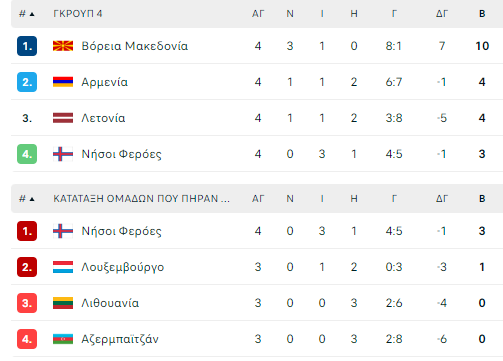This screenshot has width=503, height=361.
Task: Click Faroe Islands flag in ΓΚΡΟΥΠ 4
Action: coord(63,154)
